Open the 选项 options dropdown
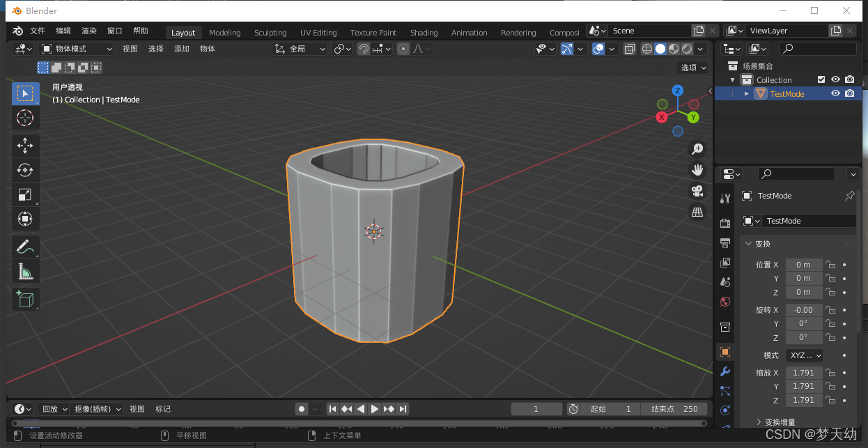868x448 pixels. point(692,68)
